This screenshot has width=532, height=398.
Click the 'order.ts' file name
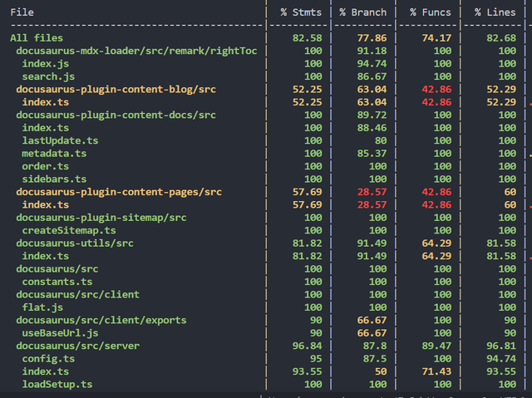[x=46, y=166]
